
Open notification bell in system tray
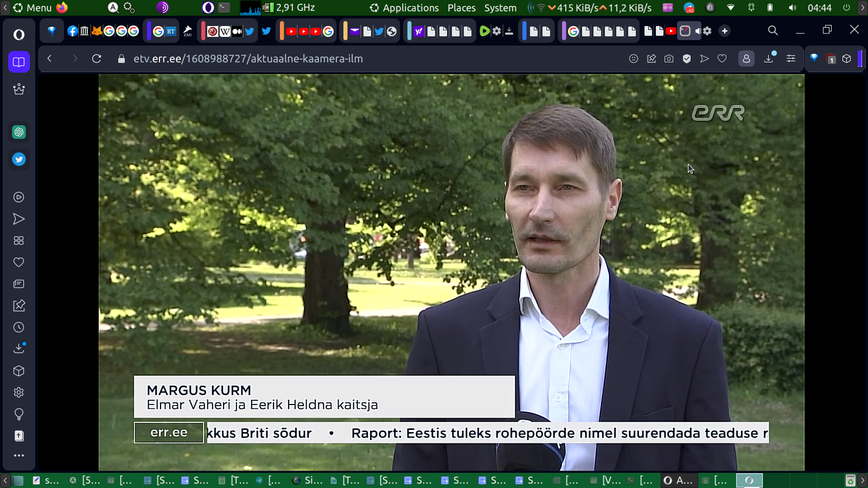click(x=751, y=8)
